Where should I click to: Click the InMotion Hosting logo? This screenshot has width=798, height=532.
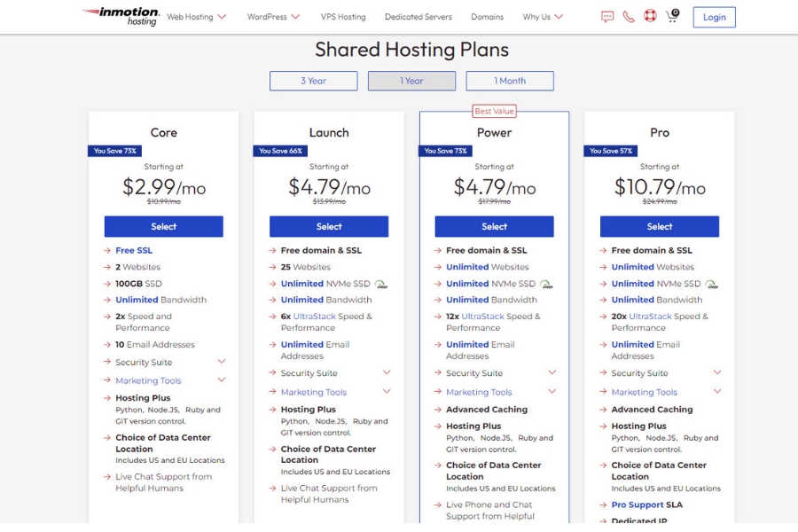pos(121,16)
